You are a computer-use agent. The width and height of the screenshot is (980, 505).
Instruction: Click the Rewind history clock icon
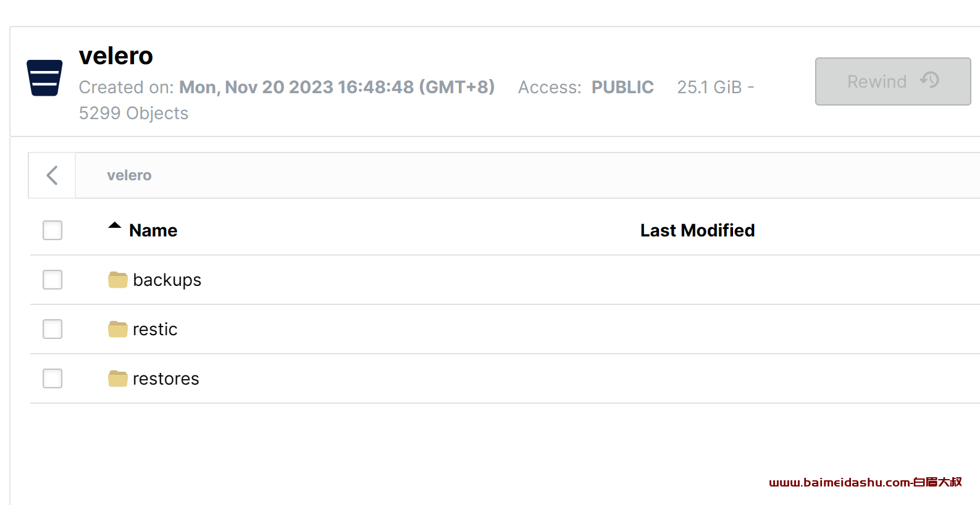[929, 80]
